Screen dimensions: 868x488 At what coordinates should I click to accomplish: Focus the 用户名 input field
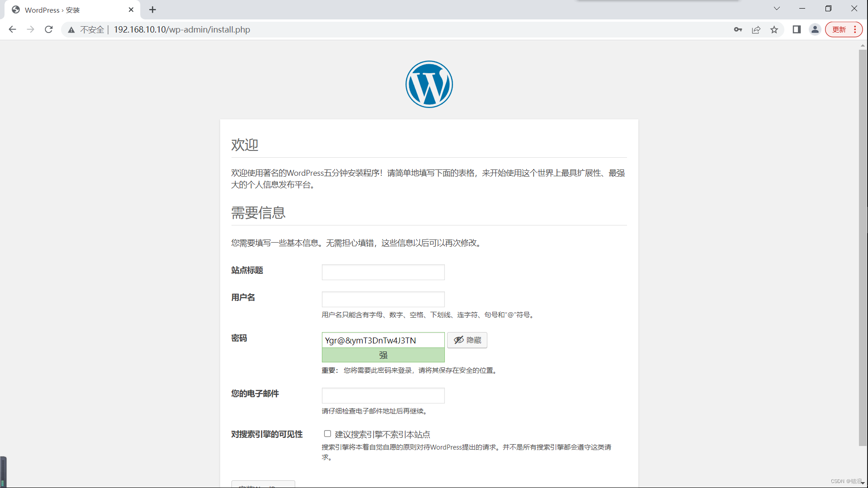coord(383,299)
